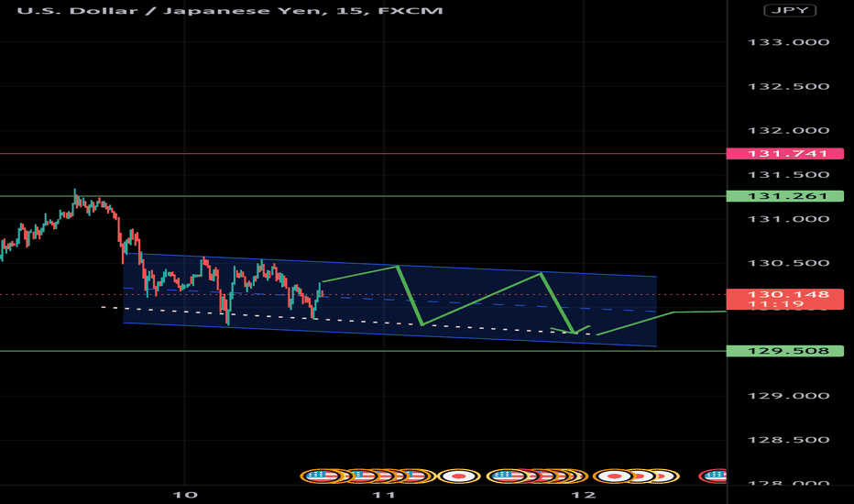Select the red horizontal line at 131.741
This screenshot has height=504, width=854.
363,154
